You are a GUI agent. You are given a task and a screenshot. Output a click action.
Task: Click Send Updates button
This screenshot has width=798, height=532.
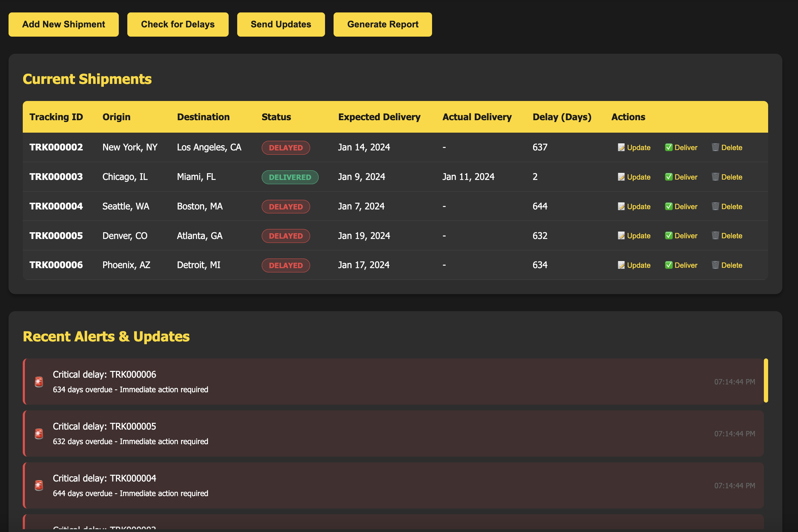point(281,25)
